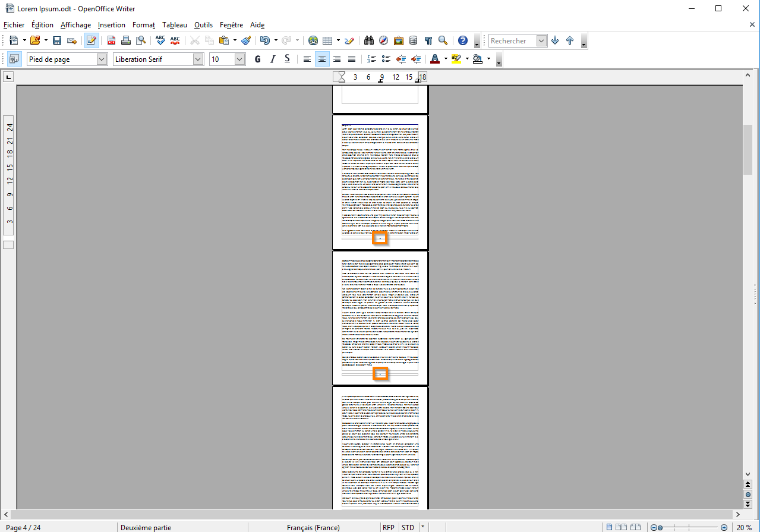
Task: Export directly as PDF
Action: point(111,40)
